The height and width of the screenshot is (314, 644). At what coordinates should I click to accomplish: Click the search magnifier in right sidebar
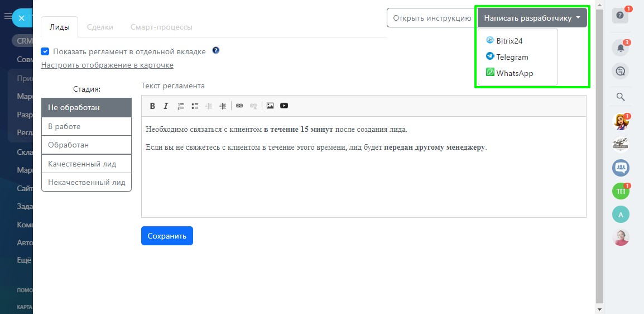pyautogui.click(x=620, y=97)
